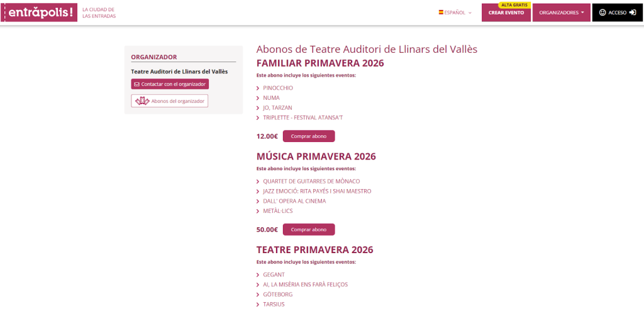Image resolution: width=644 pixels, height=309 pixels.
Task: Expand the Organizadores menu
Action: 561,13
